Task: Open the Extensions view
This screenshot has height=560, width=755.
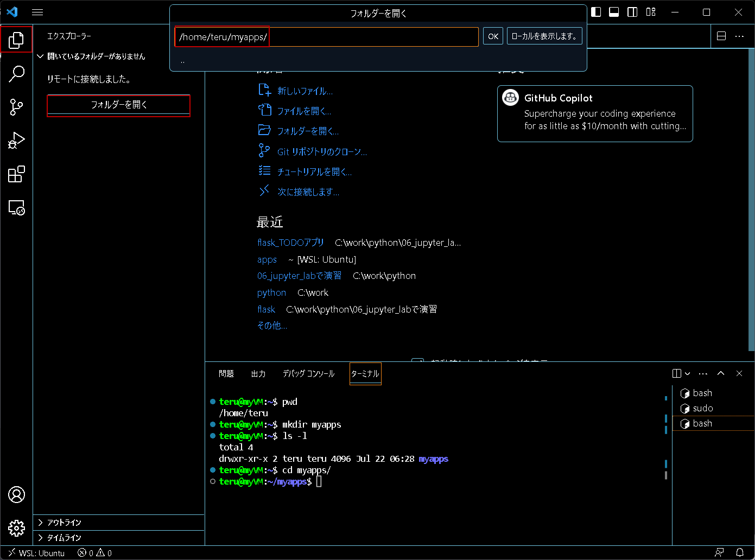Action: pyautogui.click(x=16, y=174)
